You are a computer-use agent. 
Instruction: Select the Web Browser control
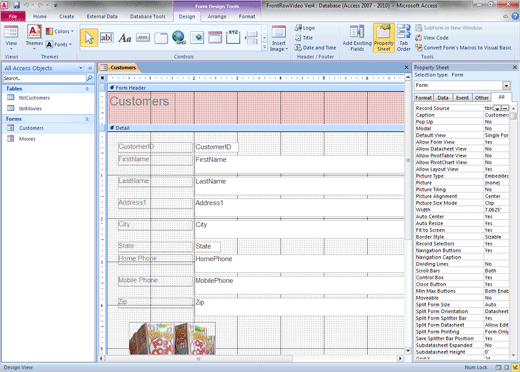point(197,38)
